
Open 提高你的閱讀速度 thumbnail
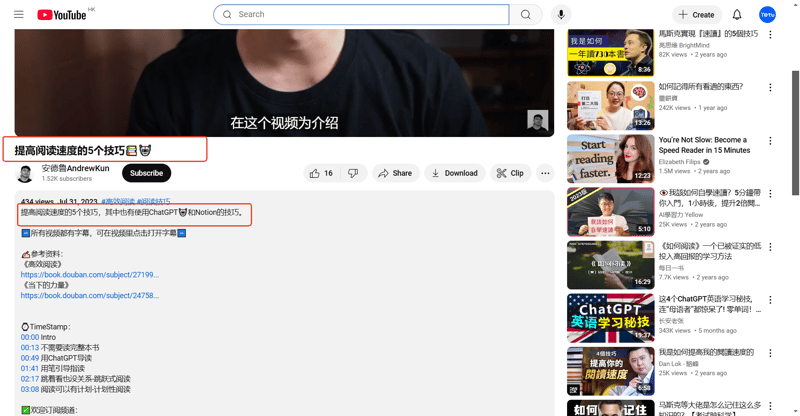click(611, 371)
